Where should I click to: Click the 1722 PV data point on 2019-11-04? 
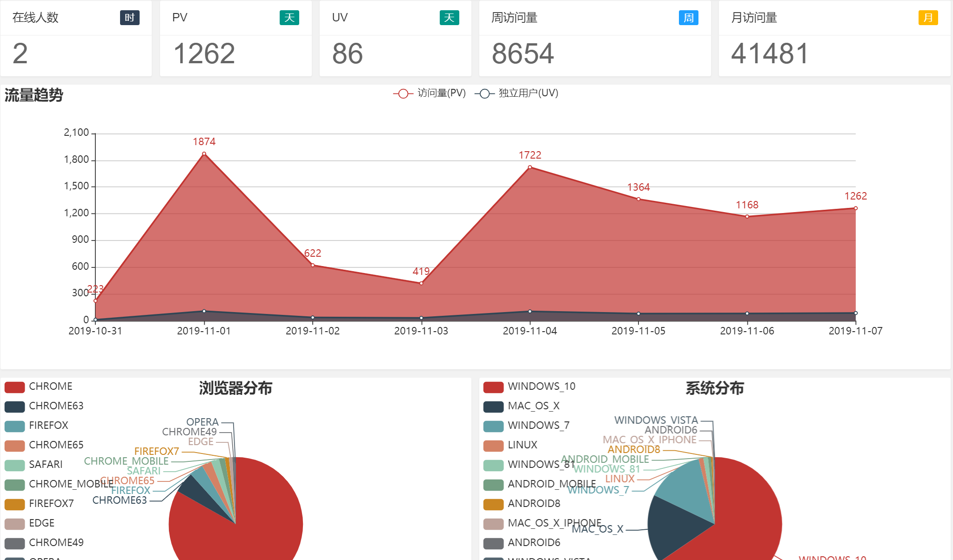point(530,167)
